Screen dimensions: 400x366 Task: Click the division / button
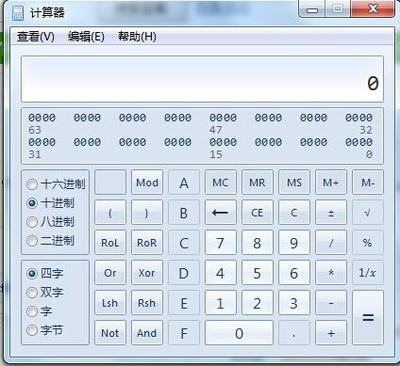pos(331,243)
